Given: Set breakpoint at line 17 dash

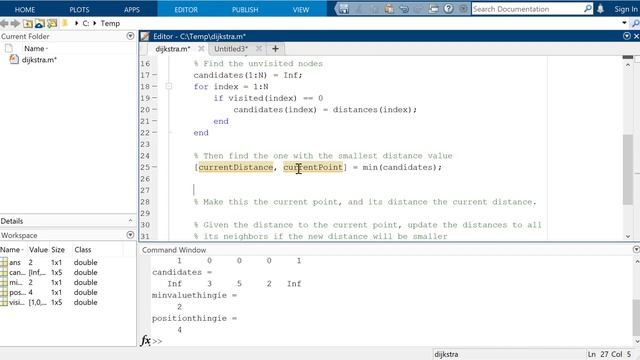Looking at the screenshot, I should click(x=155, y=75).
